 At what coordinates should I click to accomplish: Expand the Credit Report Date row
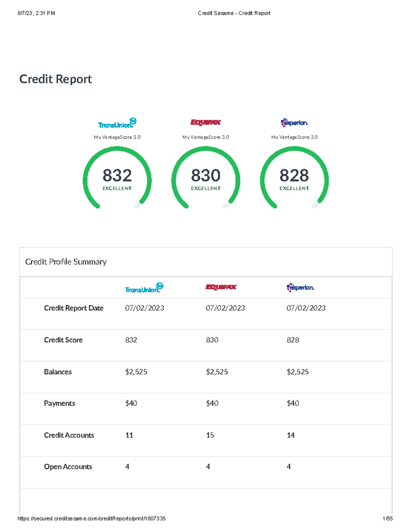pos(73,308)
